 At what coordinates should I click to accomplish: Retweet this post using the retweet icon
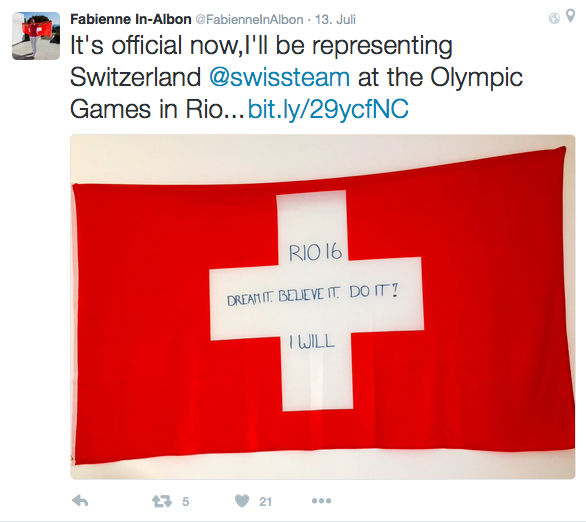pyautogui.click(x=161, y=501)
